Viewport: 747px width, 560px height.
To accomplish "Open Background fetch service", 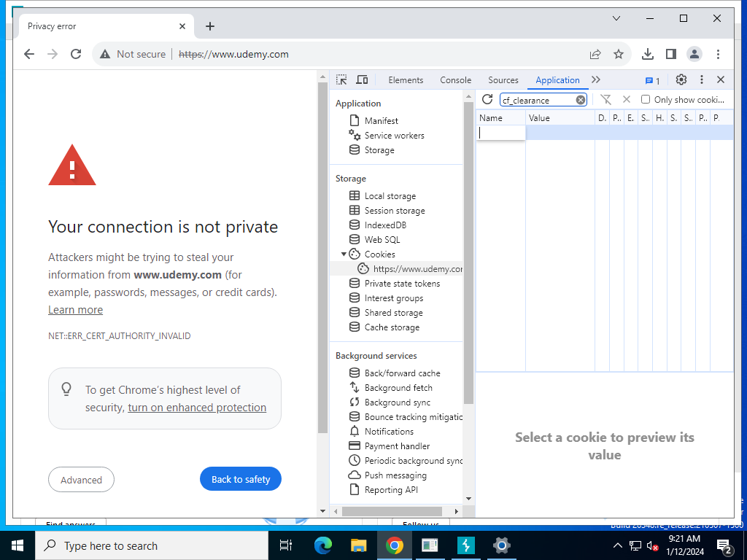I will (398, 388).
